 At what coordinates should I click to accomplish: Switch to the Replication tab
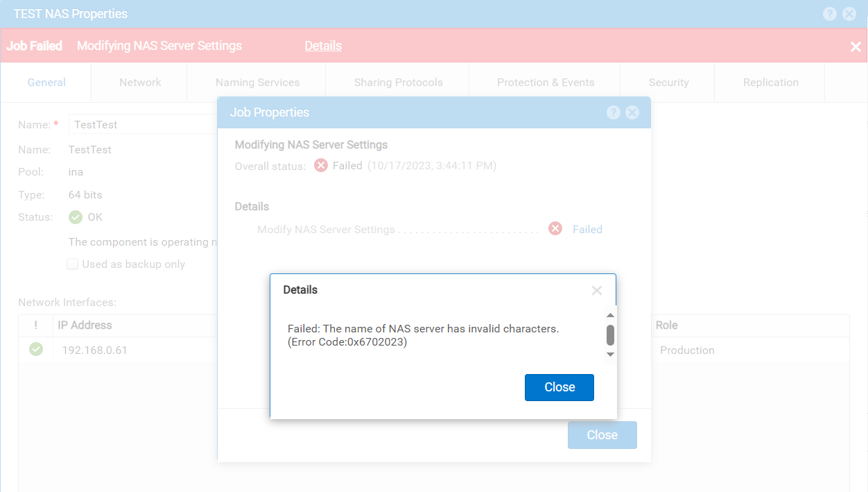770,82
